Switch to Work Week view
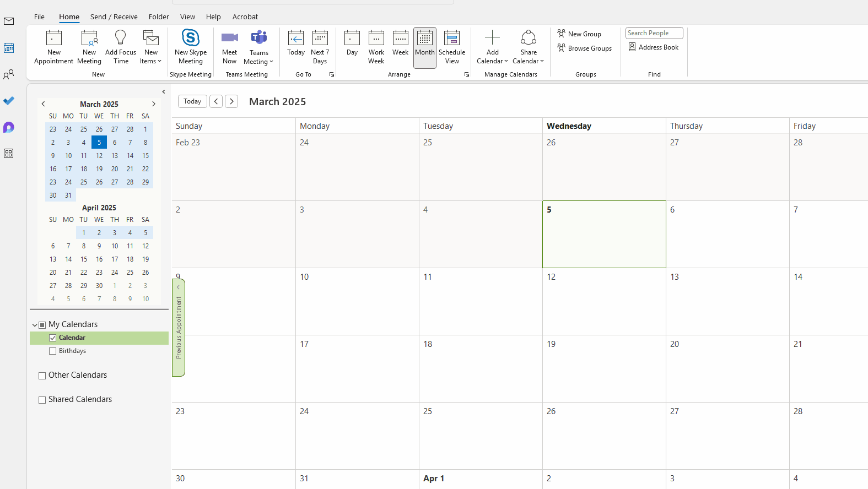 [376, 47]
